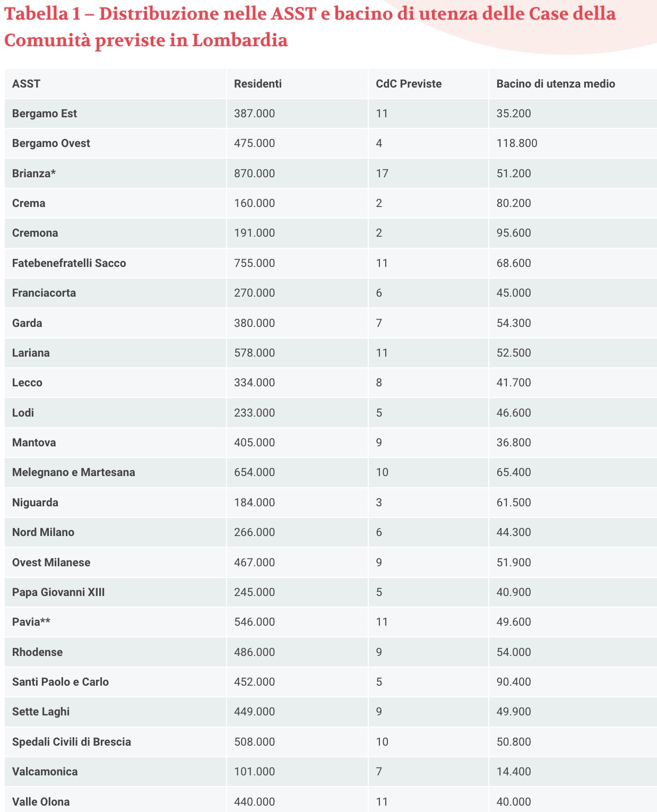Select the Valcamonica row label
The height and width of the screenshot is (812, 657).
click(45, 772)
